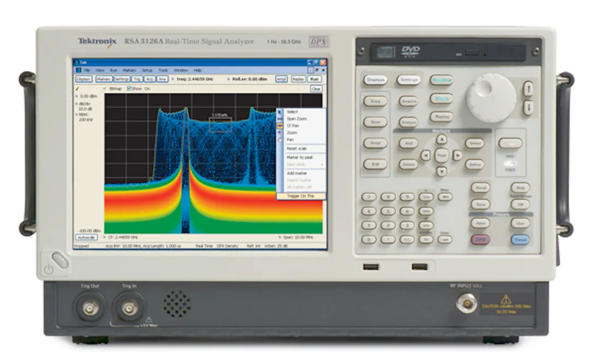
Task: Open the File menu on the analyzer screen
Action: 87,70
